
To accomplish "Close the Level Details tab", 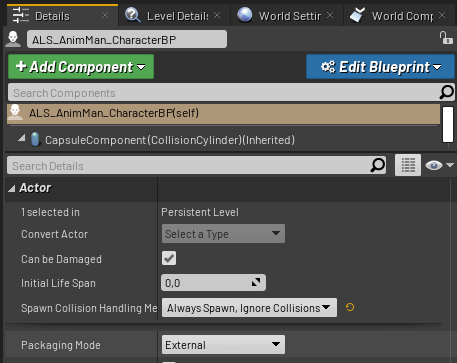I will click(x=217, y=15).
